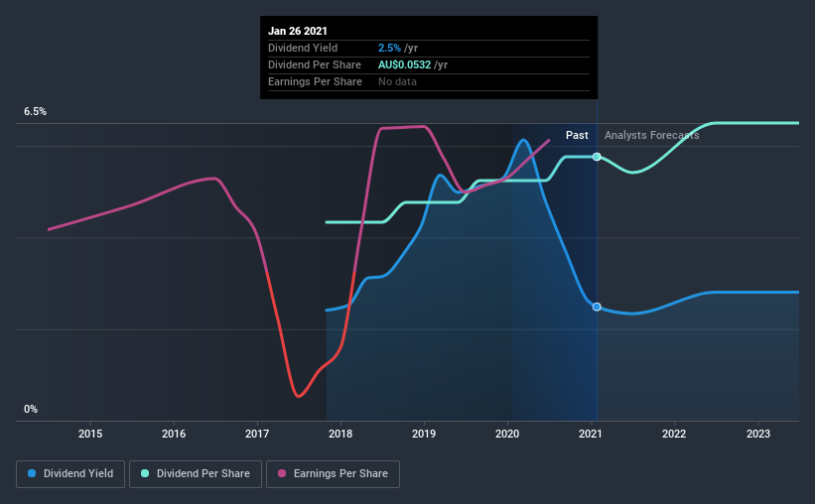Click the Analysts Forecasts label
The height and width of the screenshot is (504, 815).
coord(652,135)
